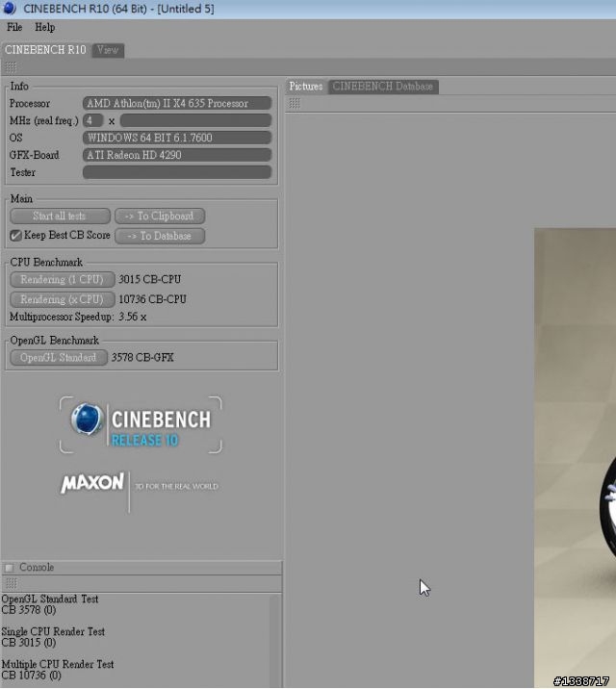Run the OpenGL Standard benchmark
The height and width of the screenshot is (689, 616).
pyautogui.click(x=59, y=357)
